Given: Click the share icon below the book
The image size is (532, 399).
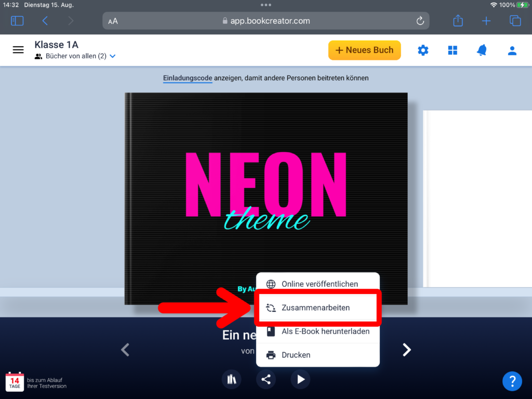Looking at the screenshot, I should coord(266,379).
